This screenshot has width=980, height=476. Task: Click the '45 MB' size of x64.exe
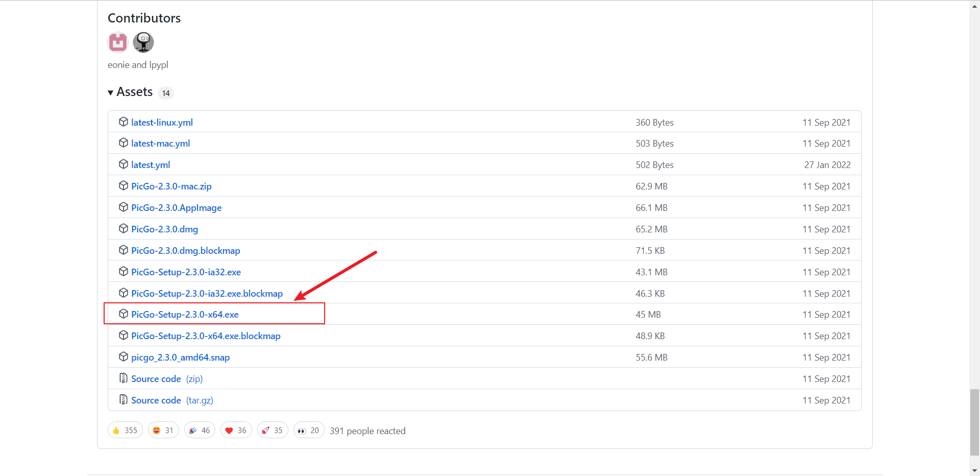tap(648, 315)
